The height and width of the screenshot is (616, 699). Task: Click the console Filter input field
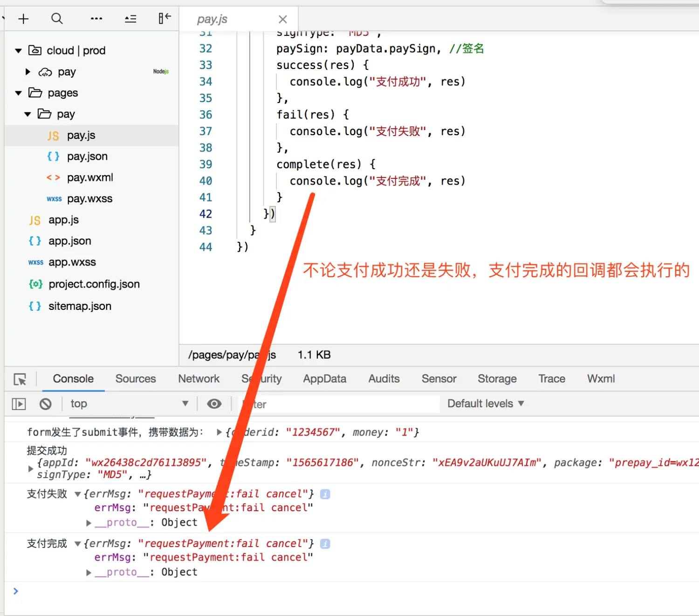(x=339, y=404)
